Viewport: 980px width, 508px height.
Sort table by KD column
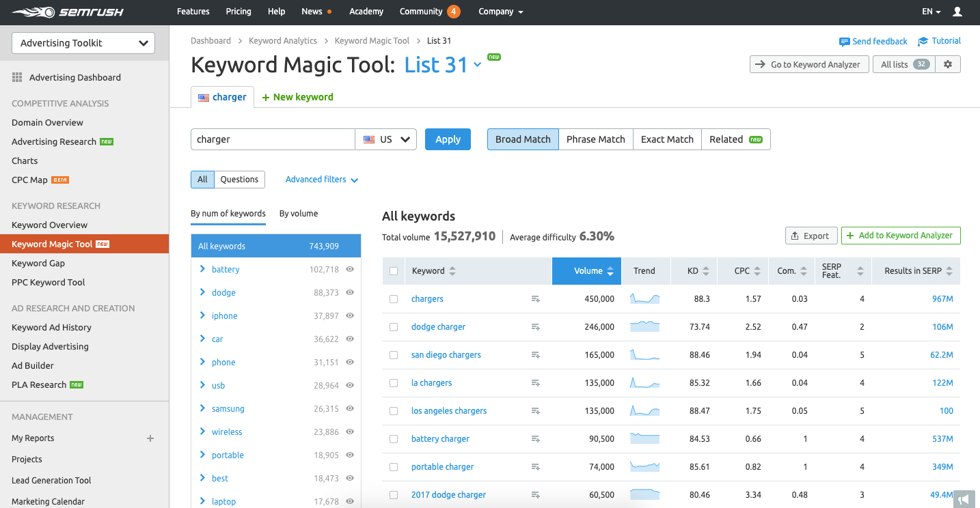point(706,271)
